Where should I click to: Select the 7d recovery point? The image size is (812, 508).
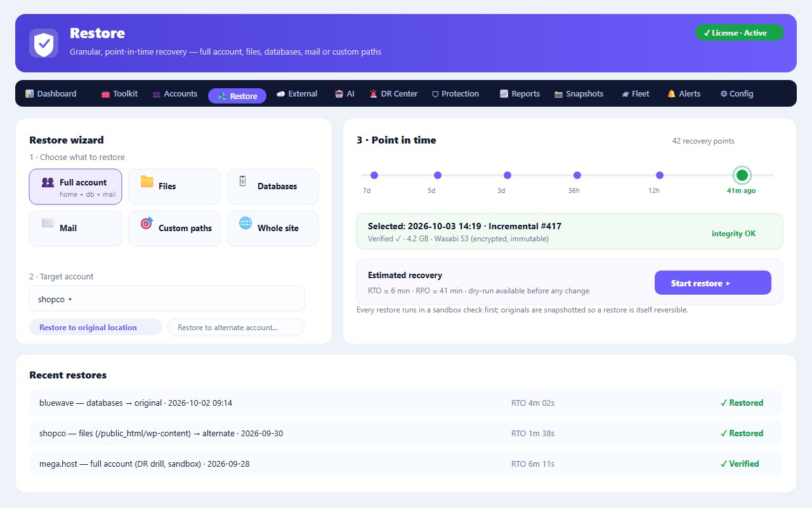click(374, 175)
